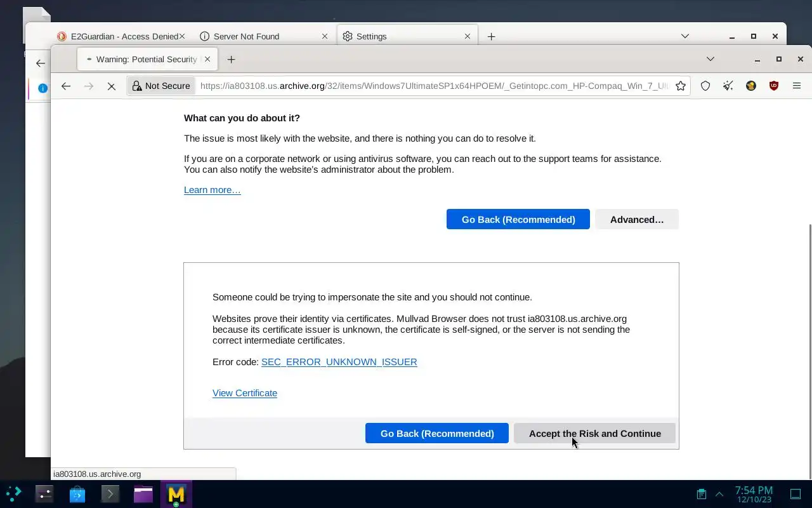
Task: Expand the list all tabs chevron, front window
Action: click(710, 59)
